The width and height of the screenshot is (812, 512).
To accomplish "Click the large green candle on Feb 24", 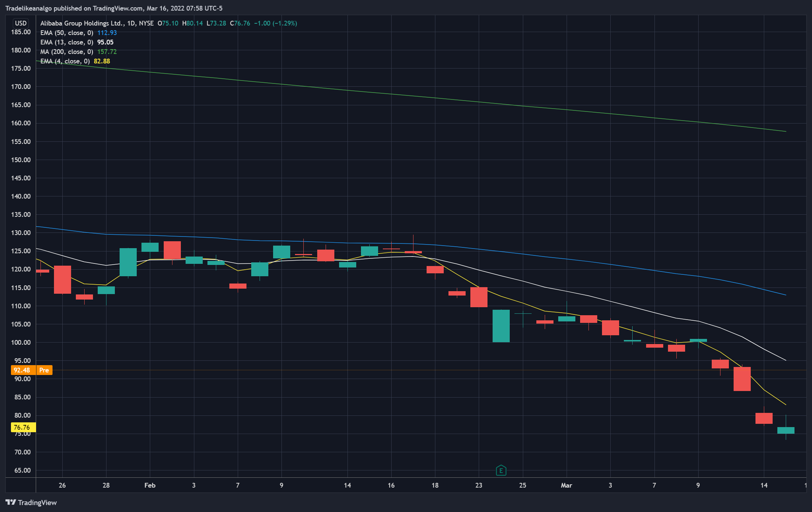I will 501,326.
